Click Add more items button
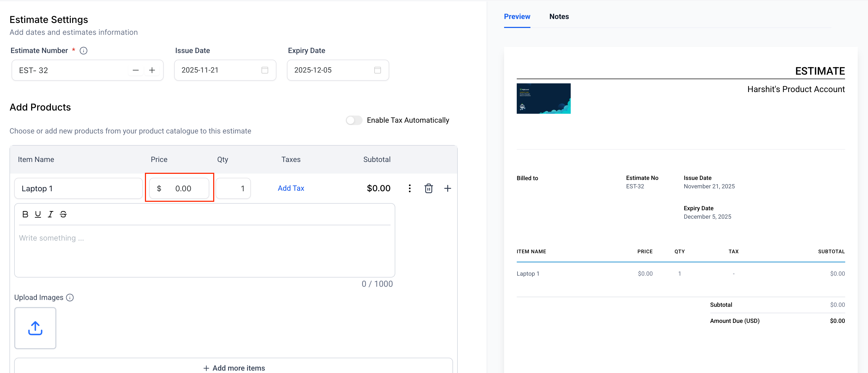This screenshot has height=373, width=868. tap(234, 368)
